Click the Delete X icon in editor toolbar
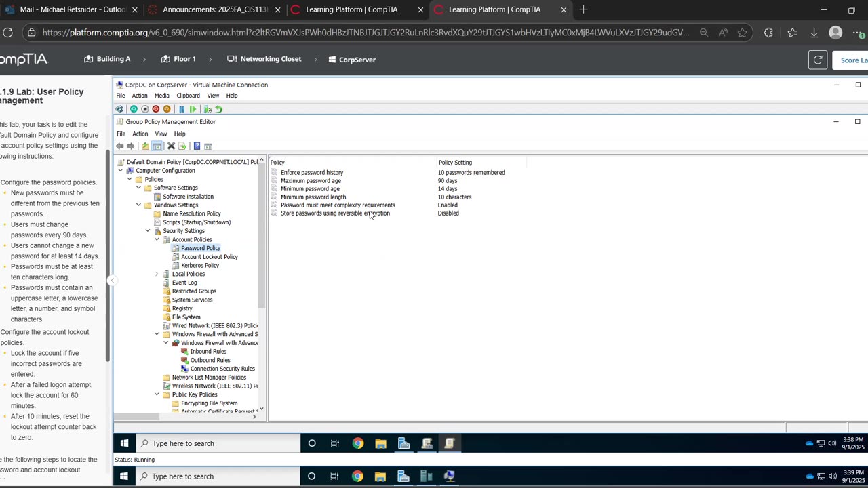The image size is (868, 488). click(x=171, y=146)
